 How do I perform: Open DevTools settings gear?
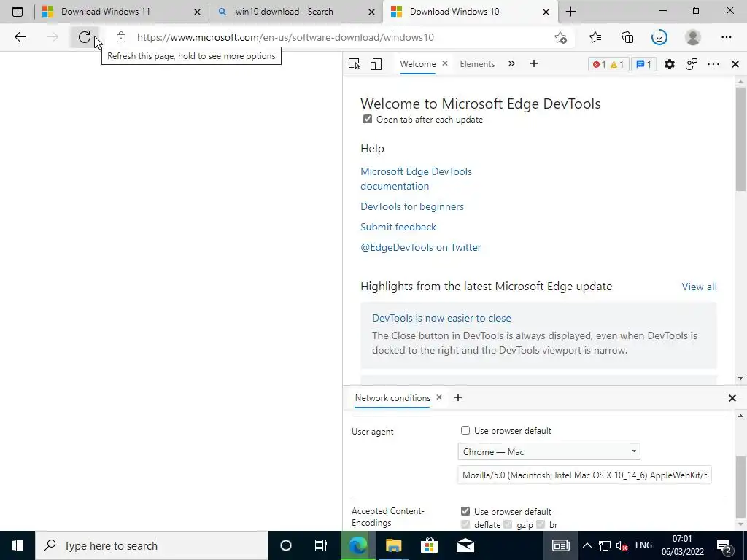click(670, 64)
